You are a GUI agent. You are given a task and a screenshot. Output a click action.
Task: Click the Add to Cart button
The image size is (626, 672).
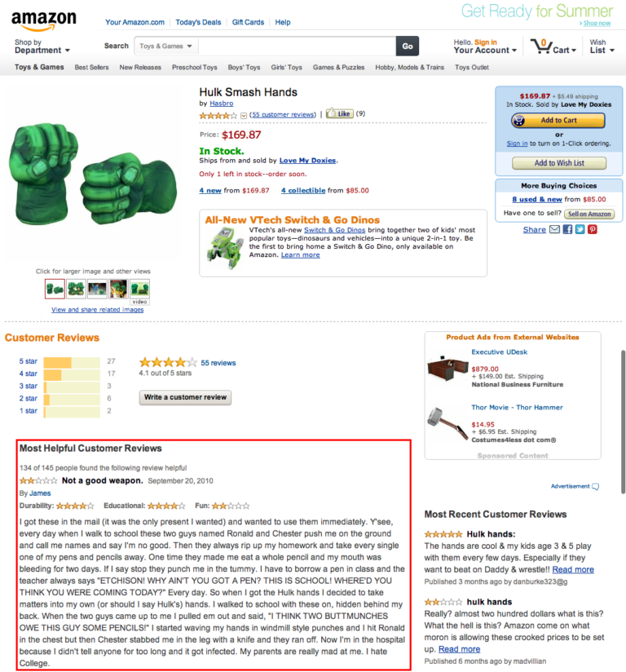pos(558,121)
